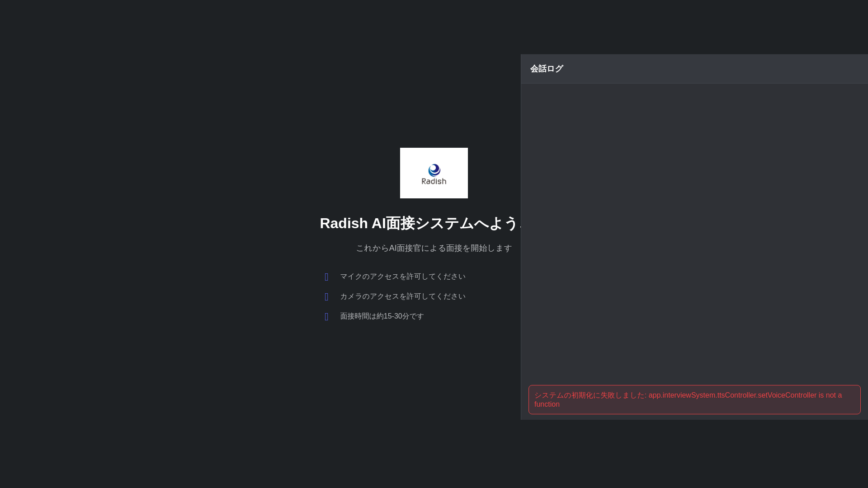Select the 会話ログ panel header
The width and height of the screenshot is (868, 488).
[x=694, y=69]
